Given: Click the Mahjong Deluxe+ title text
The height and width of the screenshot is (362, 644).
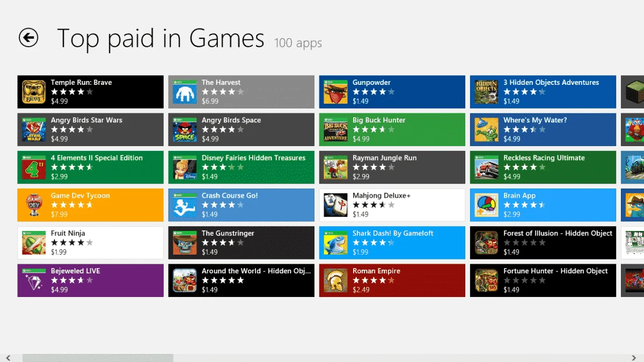Looking at the screenshot, I should click(382, 196).
